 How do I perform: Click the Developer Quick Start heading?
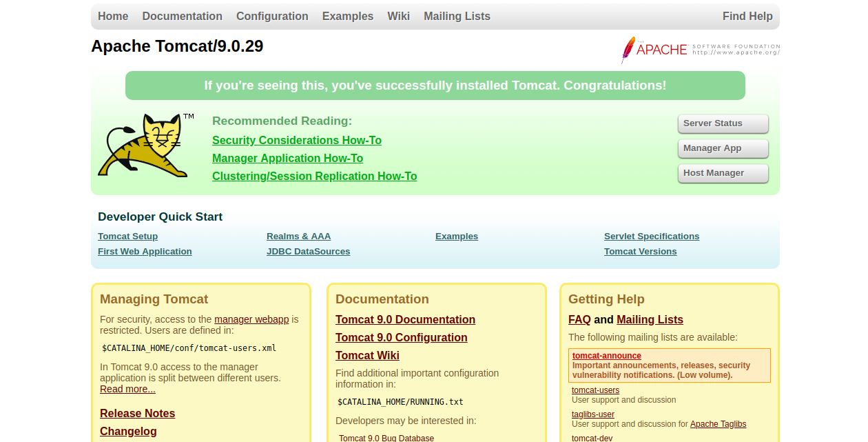point(160,217)
